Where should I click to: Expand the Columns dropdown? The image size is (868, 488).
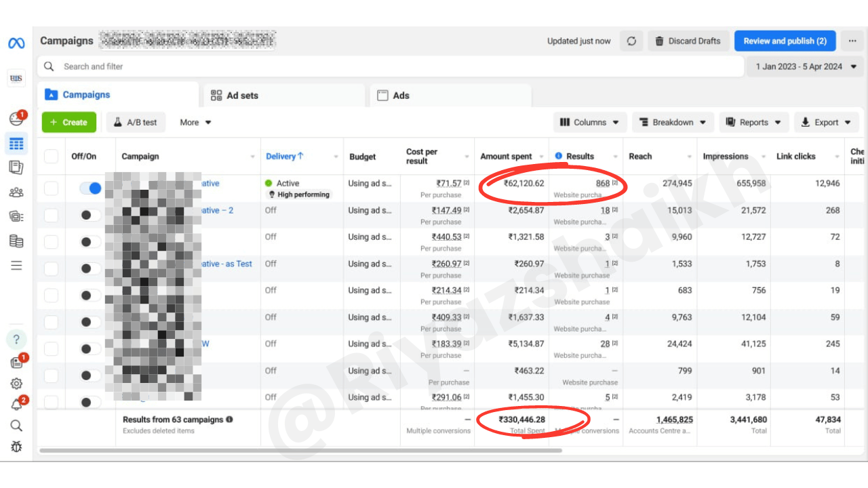590,123
